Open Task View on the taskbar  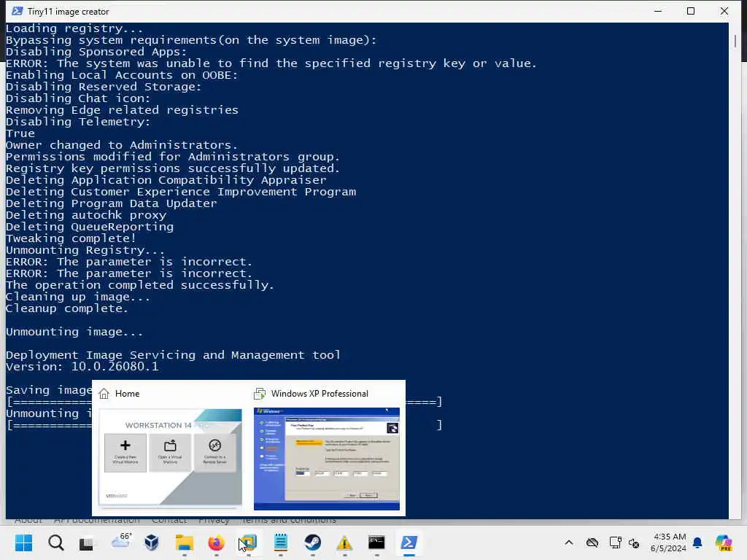[x=86, y=542]
